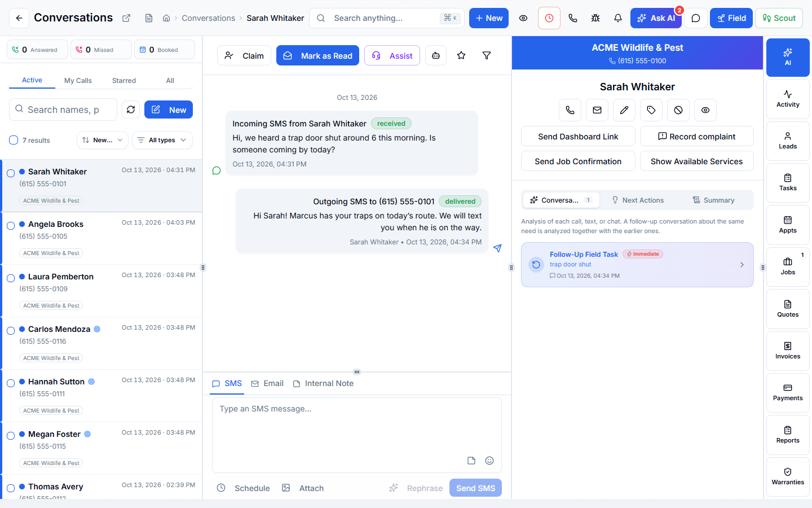Screen dimensions: 812x508
Task: Click Send Dashboard Link
Action: pos(578,136)
